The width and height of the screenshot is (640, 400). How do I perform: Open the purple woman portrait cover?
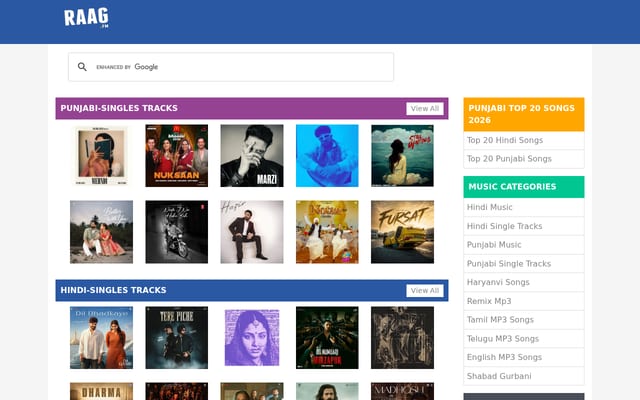tap(252, 338)
